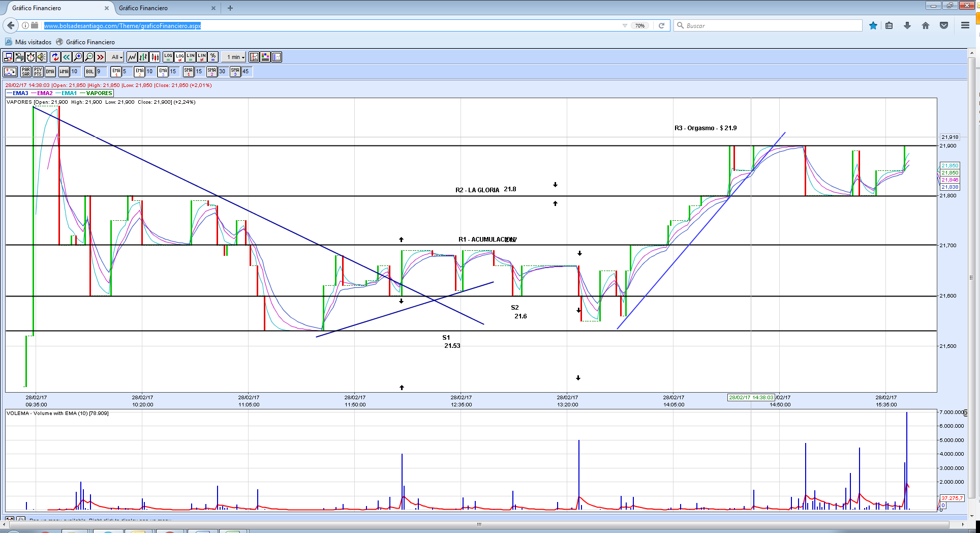Click the refresh chart arrows icon
This screenshot has height=533, width=980.
tap(55, 57)
